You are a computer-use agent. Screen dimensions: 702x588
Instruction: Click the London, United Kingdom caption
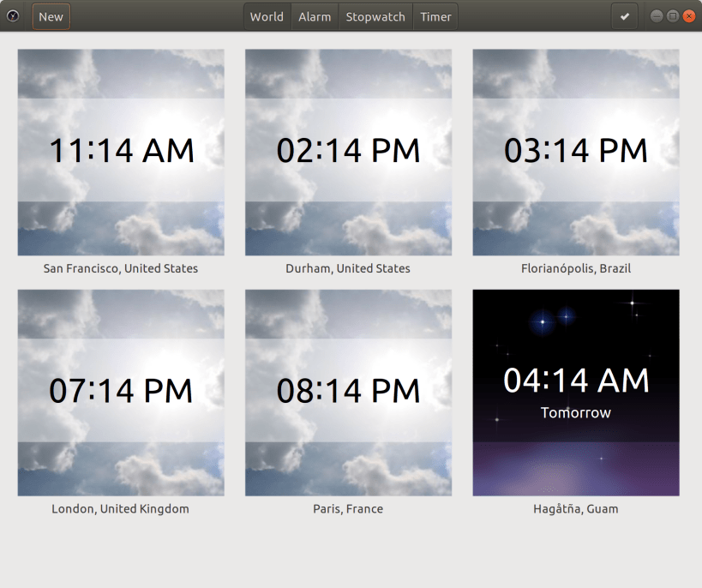click(120, 508)
